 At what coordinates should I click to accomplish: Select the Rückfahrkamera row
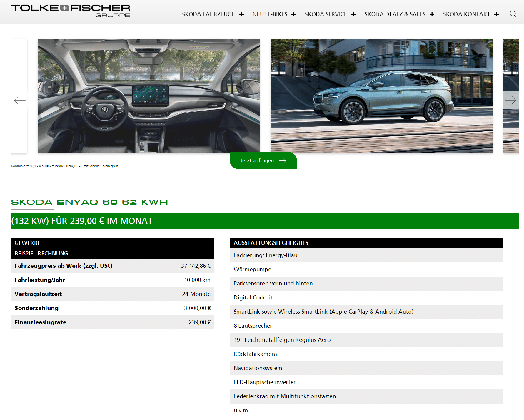(x=367, y=354)
